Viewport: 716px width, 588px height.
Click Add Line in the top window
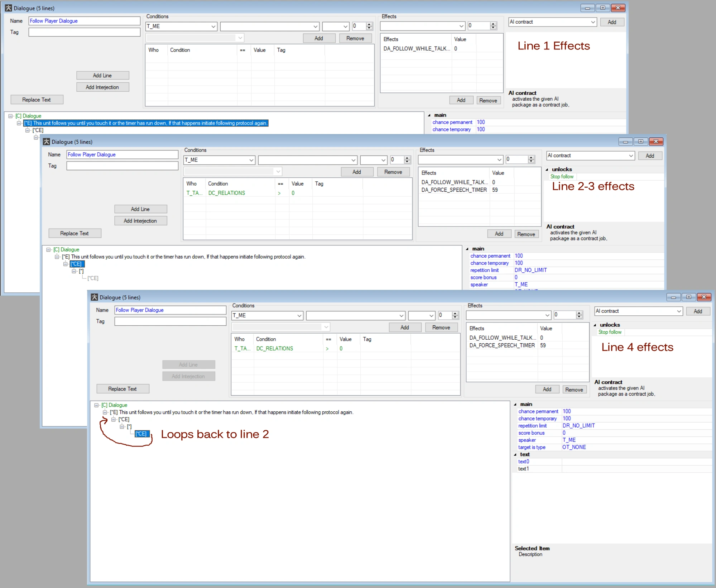(102, 76)
